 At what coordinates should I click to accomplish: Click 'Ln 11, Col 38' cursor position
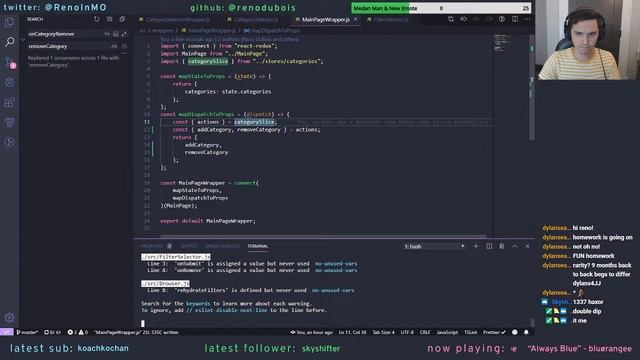coord(352,332)
